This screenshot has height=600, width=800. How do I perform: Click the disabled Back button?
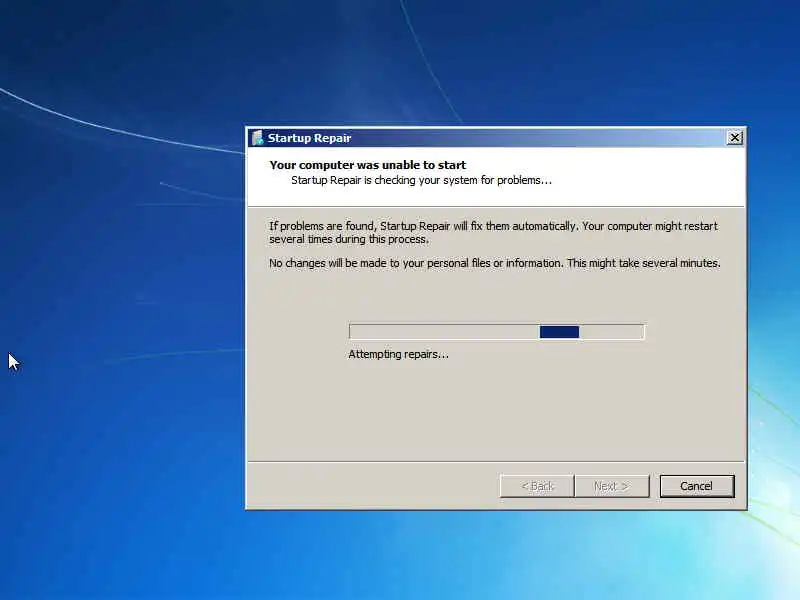(537, 486)
